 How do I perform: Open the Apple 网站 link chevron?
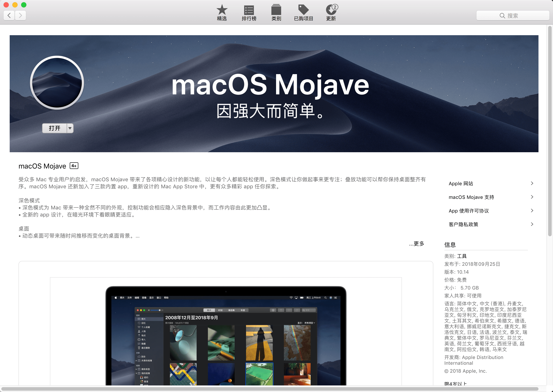click(532, 183)
